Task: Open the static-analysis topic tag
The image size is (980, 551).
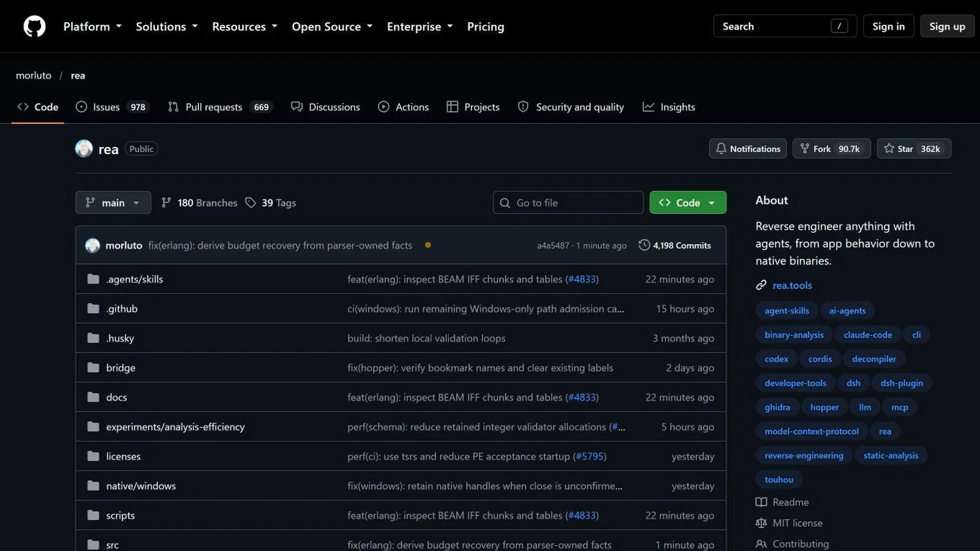Action: (x=891, y=455)
